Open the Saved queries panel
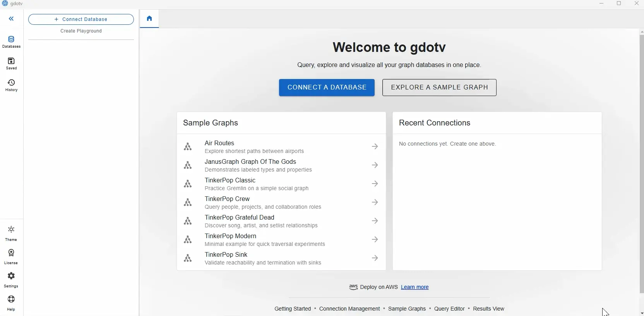Viewport: 644px width, 316px height. [11, 64]
